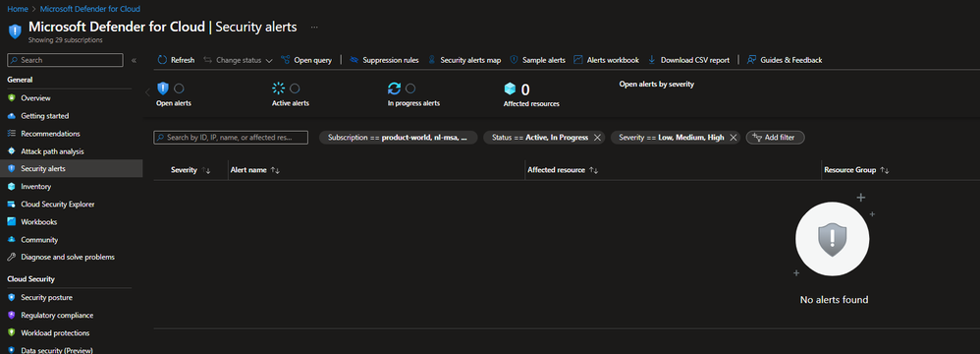Open Suppression rules
This screenshot has width=980, height=354.
[384, 60]
